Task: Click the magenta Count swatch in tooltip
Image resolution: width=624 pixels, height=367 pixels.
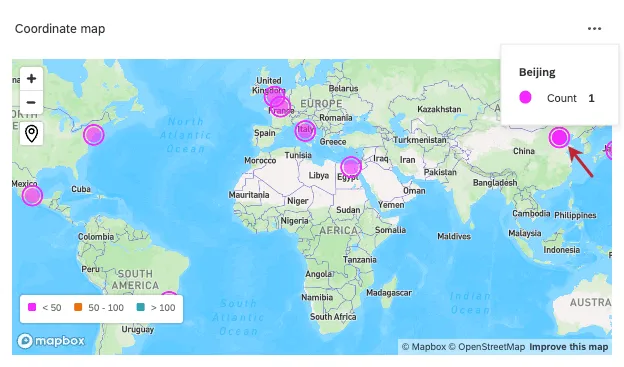Action: [x=525, y=97]
